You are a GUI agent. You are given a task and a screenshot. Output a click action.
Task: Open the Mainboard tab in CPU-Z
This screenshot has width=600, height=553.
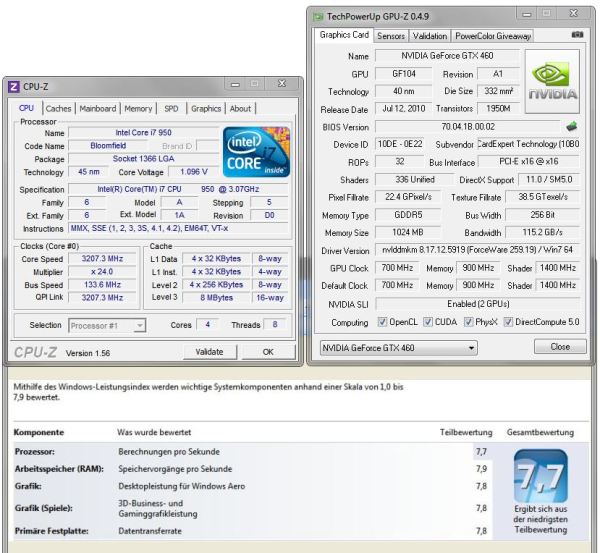[x=98, y=109]
